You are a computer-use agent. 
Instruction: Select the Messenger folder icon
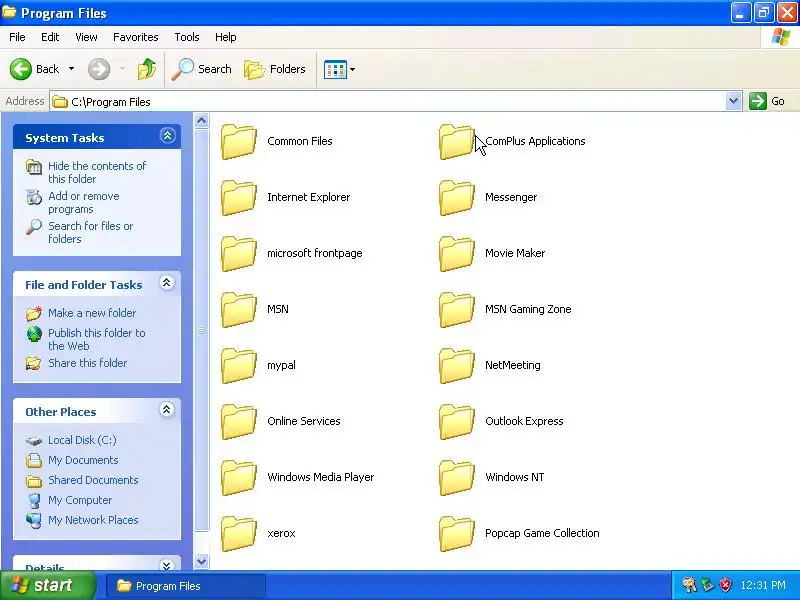tap(457, 197)
